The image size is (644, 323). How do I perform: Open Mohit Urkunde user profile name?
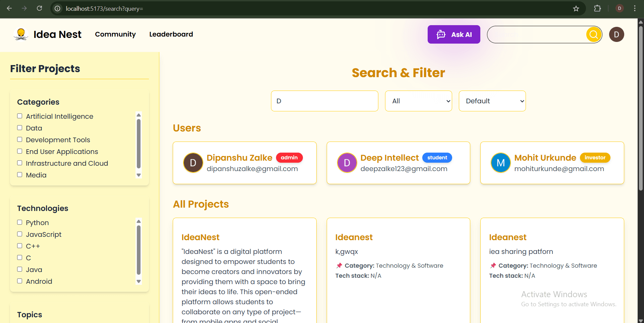tap(545, 158)
